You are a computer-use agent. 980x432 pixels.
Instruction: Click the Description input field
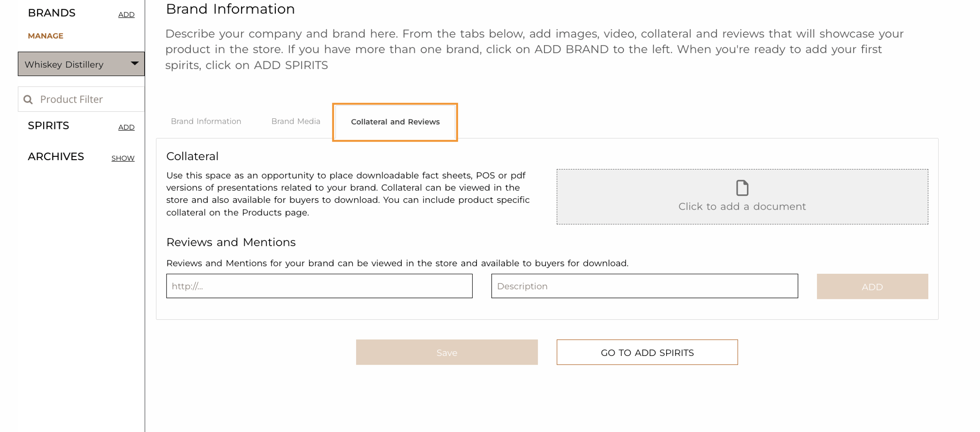pos(644,286)
